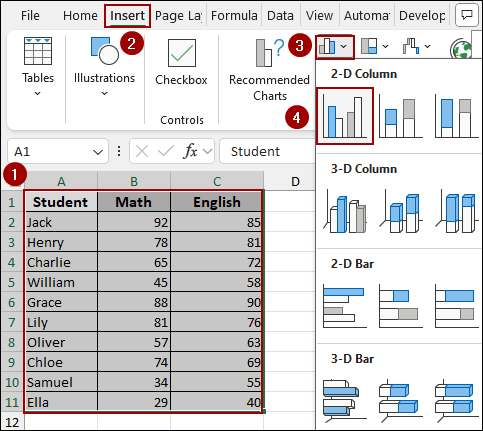Open the Name Box dropdown
483x431 pixels.
pos(98,152)
